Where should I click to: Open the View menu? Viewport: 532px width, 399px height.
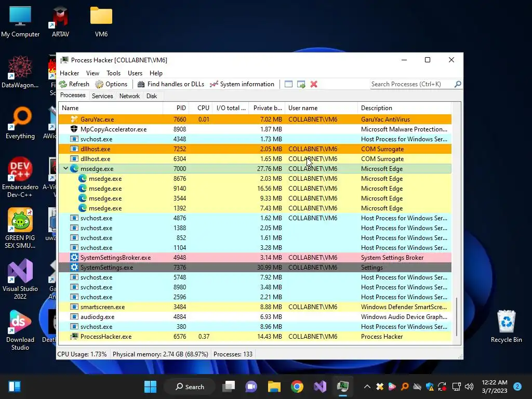click(x=92, y=73)
